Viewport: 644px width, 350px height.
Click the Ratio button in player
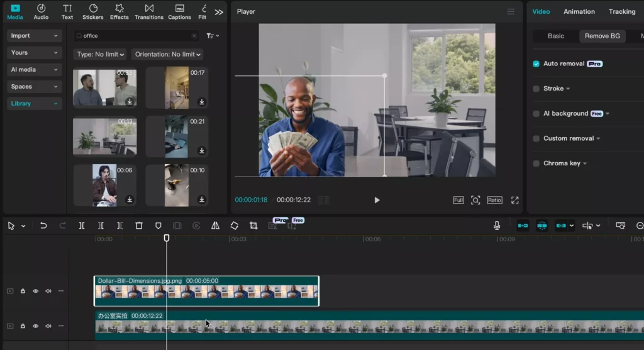tap(494, 200)
